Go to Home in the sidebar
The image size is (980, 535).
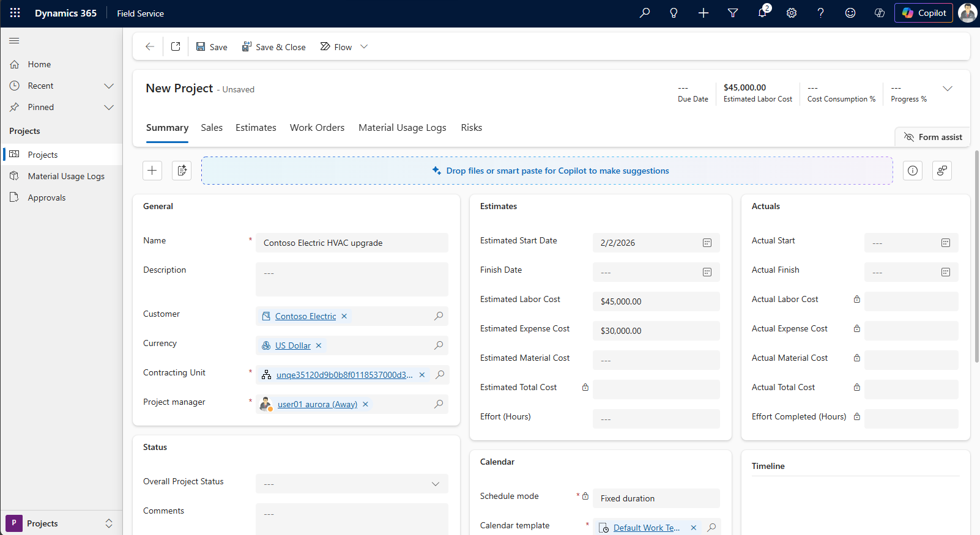61,64
